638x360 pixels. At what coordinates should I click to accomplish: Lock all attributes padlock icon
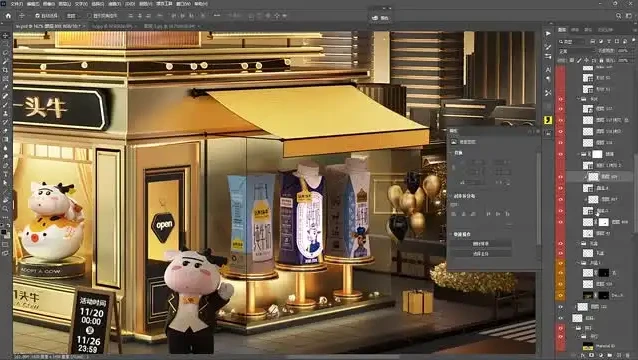click(602, 60)
